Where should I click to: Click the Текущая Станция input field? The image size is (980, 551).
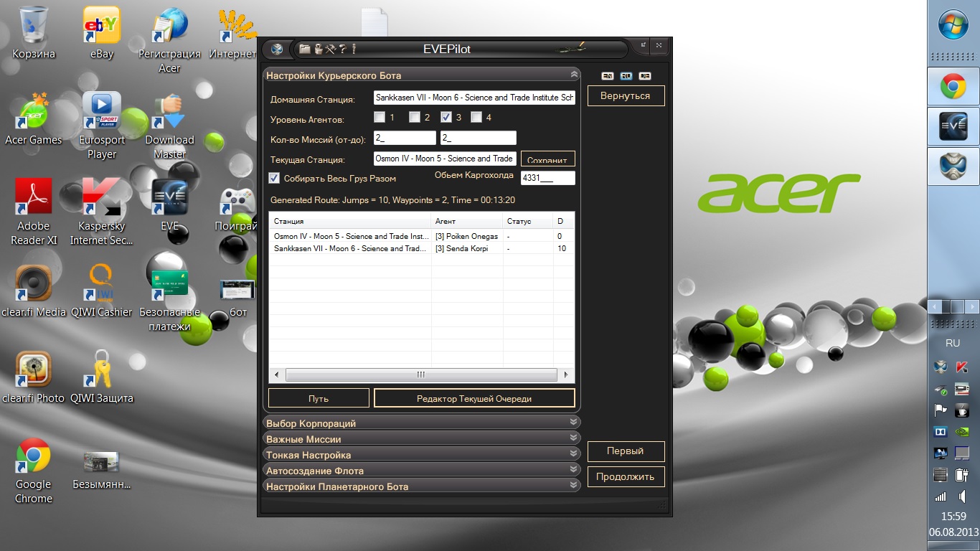(445, 159)
